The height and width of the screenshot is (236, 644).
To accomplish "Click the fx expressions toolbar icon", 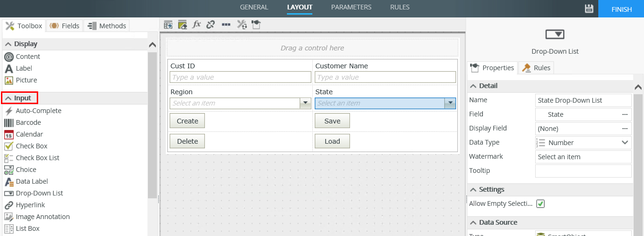I will click(x=197, y=24).
